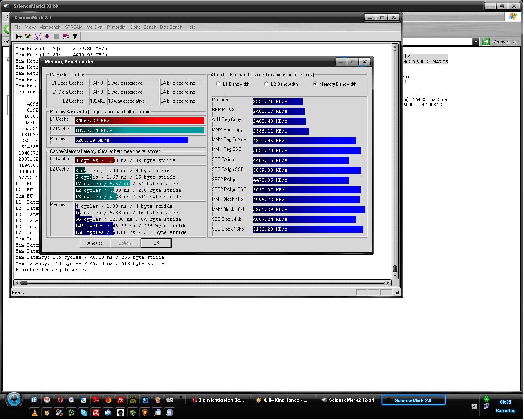Open the Help menu
The height and width of the screenshot is (420, 524).
[x=190, y=27]
